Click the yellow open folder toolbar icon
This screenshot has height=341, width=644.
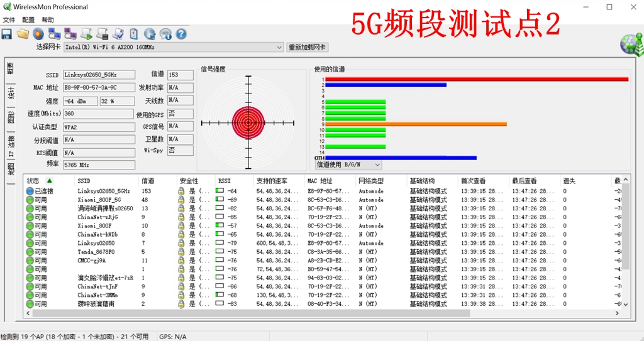pos(23,33)
